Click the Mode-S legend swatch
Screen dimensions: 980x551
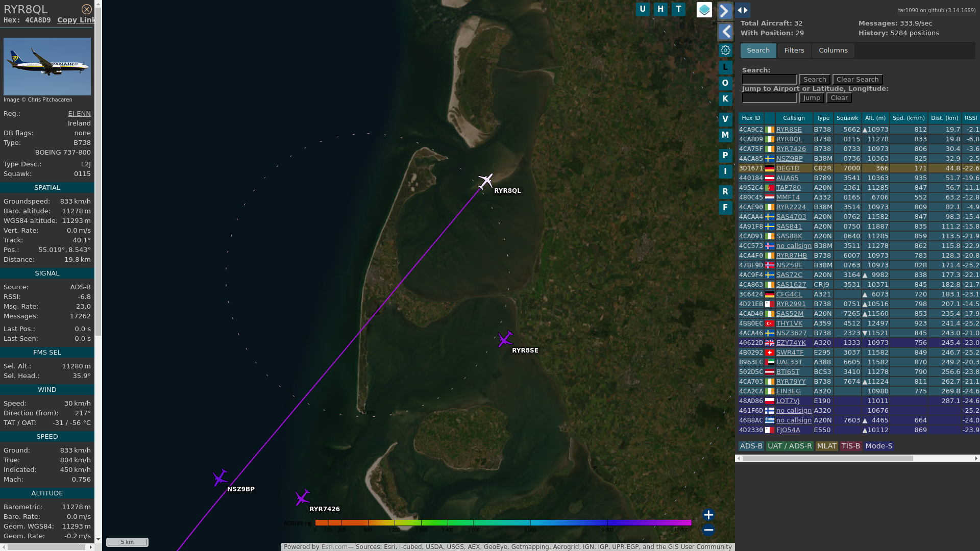pyautogui.click(x=879, y=446)
